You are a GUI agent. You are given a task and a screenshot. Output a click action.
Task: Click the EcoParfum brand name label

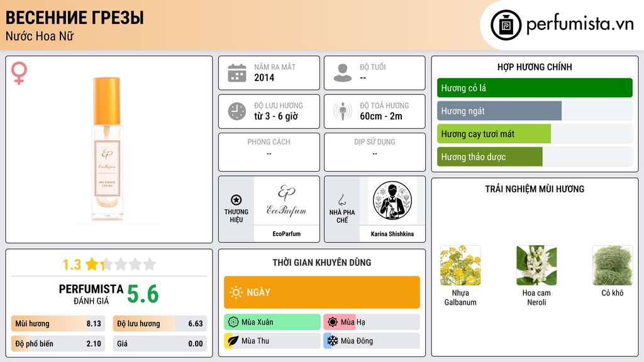click(x=286, y=234)
